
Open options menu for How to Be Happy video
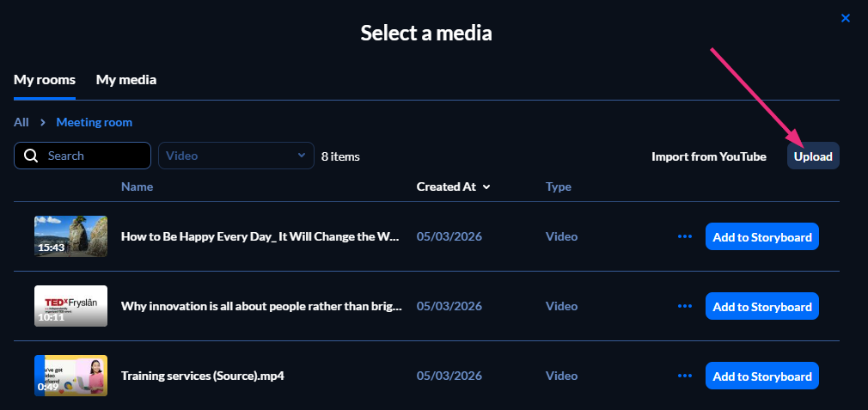(685, 236)
